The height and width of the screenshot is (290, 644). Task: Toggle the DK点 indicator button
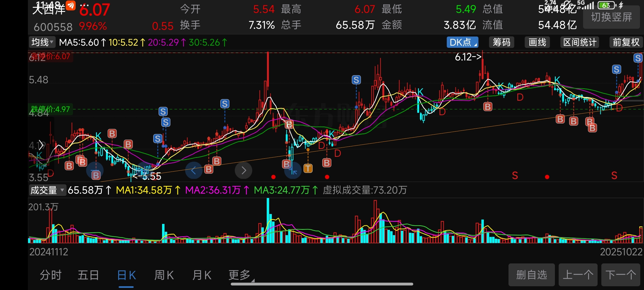[462, 42]
